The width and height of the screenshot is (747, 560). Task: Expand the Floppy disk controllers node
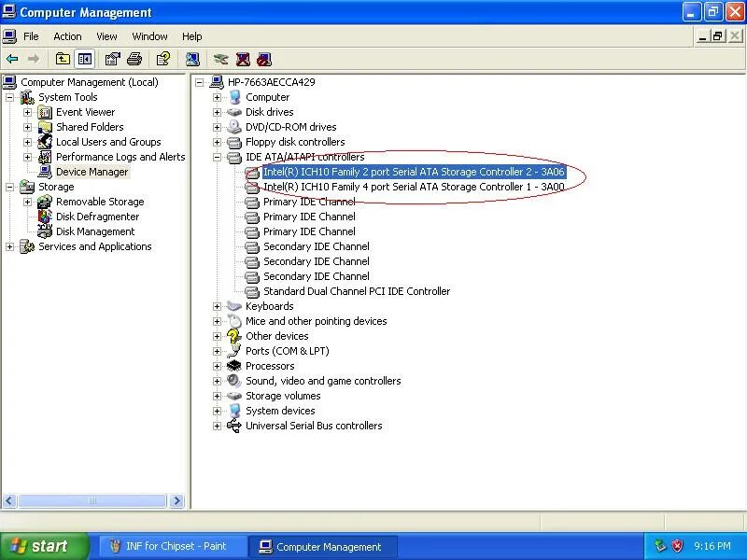tap(217, 142)
